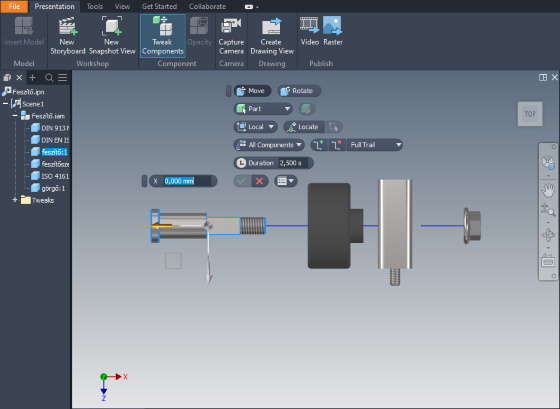Open Create Drawing View
Image resolution: width=560 pixels, height=409 pixels.
272,35
